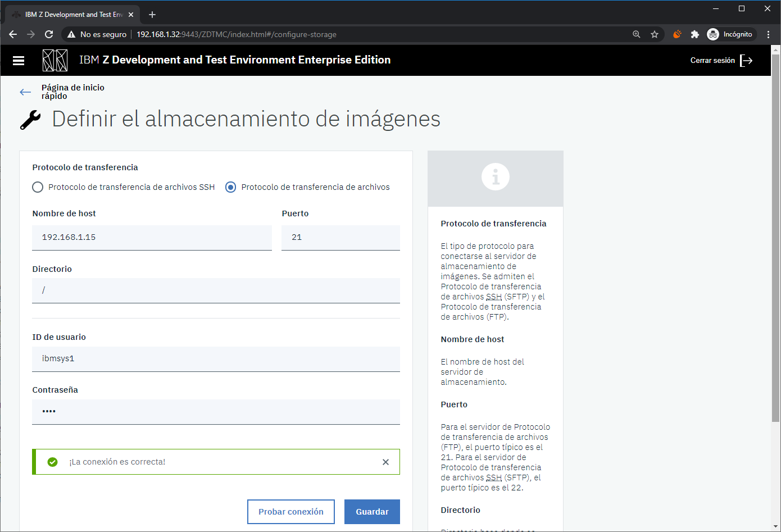Reload the browser page

click(49, 34)
